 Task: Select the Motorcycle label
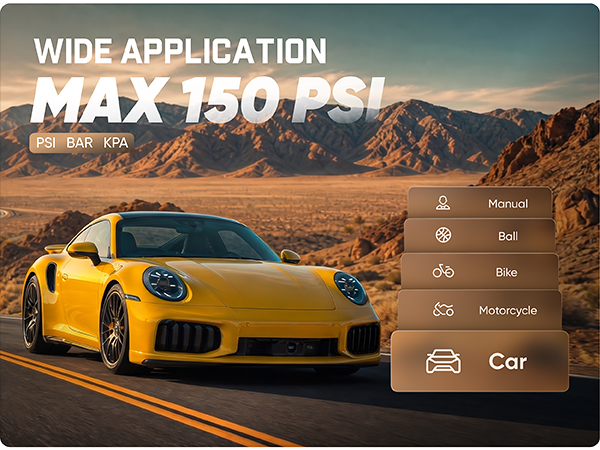[508, 310]
